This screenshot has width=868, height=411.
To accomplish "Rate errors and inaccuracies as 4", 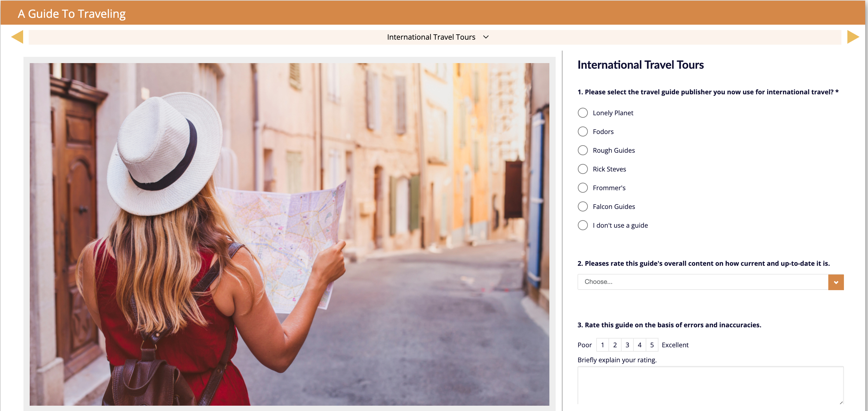I will 639,345.
